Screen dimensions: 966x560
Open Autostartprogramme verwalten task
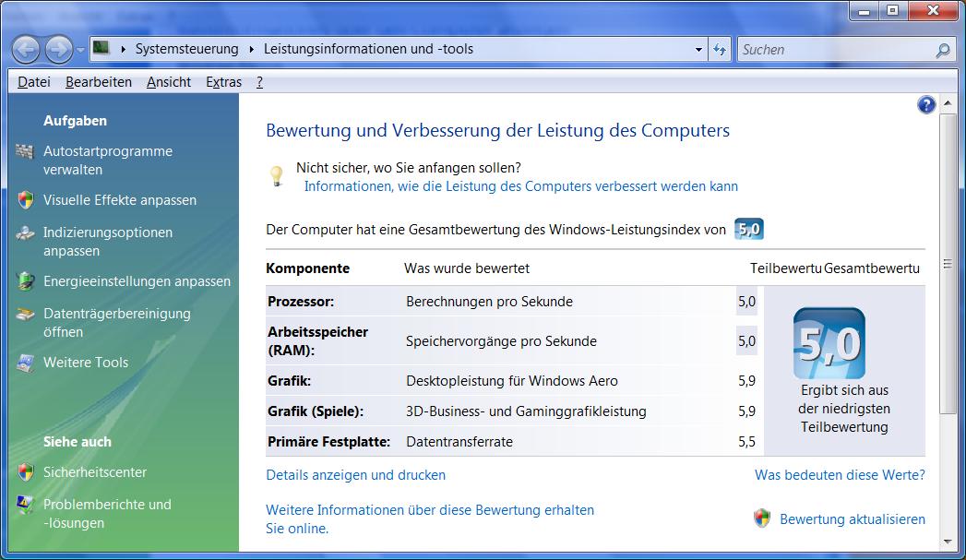click(108, 161)
